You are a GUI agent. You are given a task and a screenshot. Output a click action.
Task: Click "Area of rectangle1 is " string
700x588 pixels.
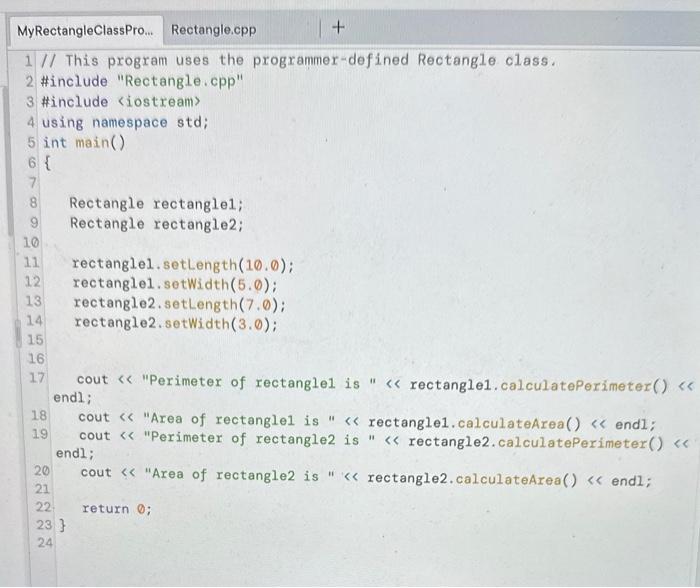(x=239, y=420)
